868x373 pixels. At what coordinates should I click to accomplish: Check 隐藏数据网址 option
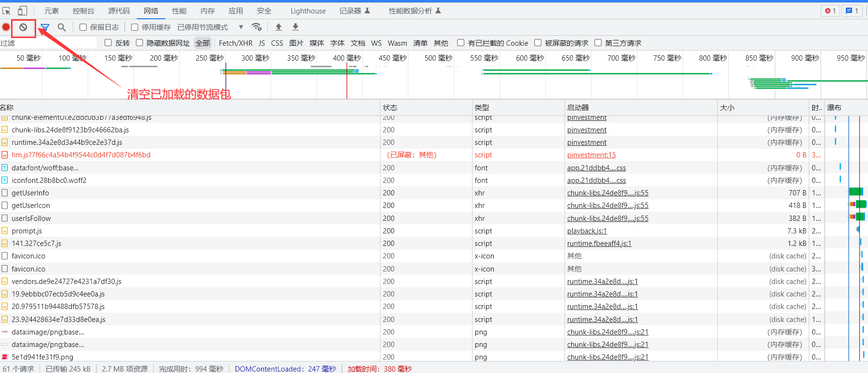140,43
